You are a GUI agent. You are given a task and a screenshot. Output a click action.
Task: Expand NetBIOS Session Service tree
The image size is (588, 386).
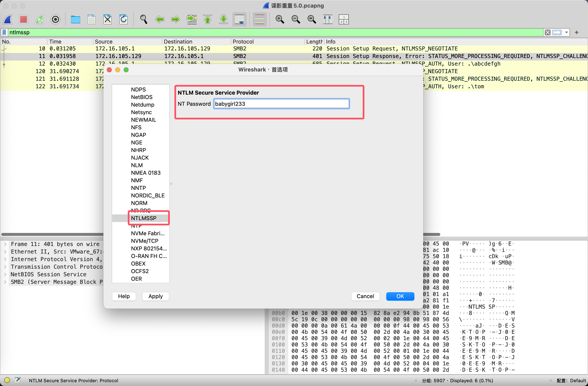[x=5, y=274]
